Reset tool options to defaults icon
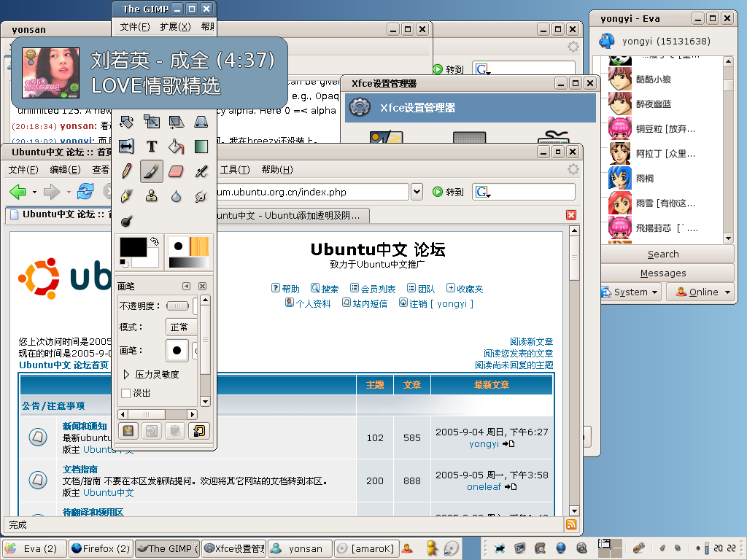Screen dimensions: 747x560 [x=199, y=431]
